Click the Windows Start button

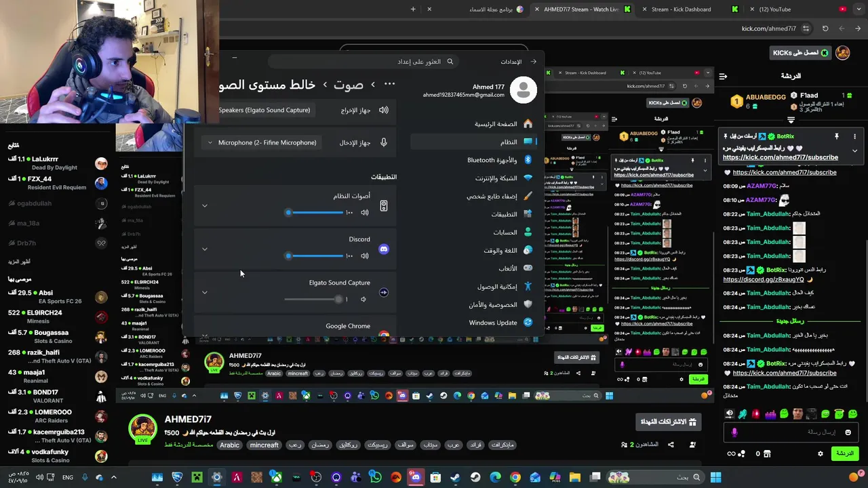tap(715, 477)
